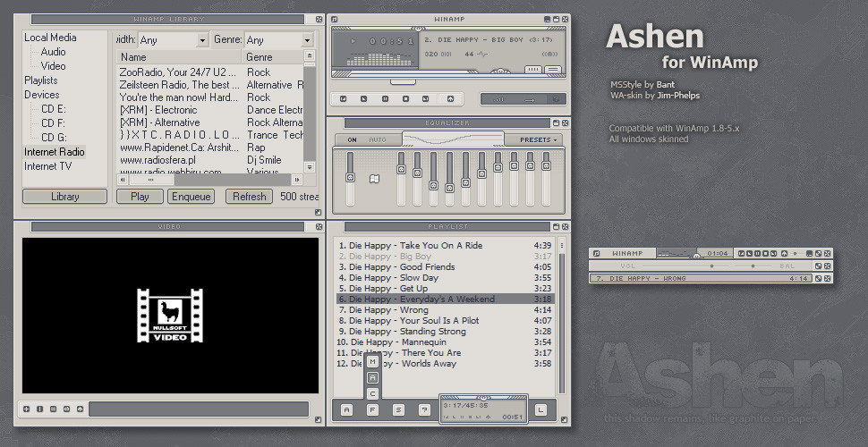Select playlist track 'Everyday's A Weekend'
Image resolution: width=868 pixels, height=447 pixels.
(445, 299)
